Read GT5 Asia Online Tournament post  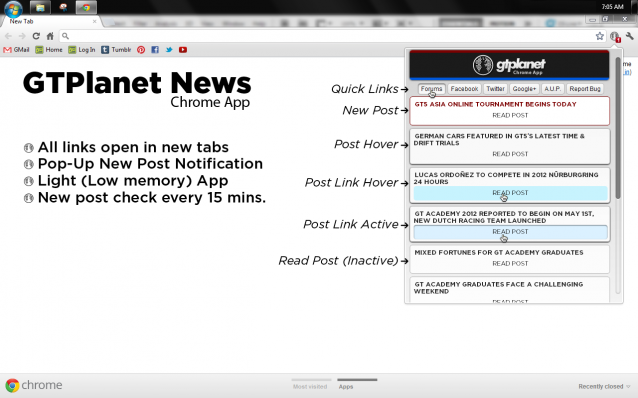(510, 116)
